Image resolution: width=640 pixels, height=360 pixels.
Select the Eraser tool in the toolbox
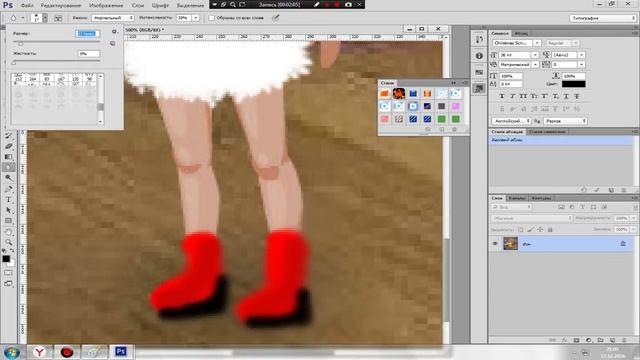[x=9, y=146]
